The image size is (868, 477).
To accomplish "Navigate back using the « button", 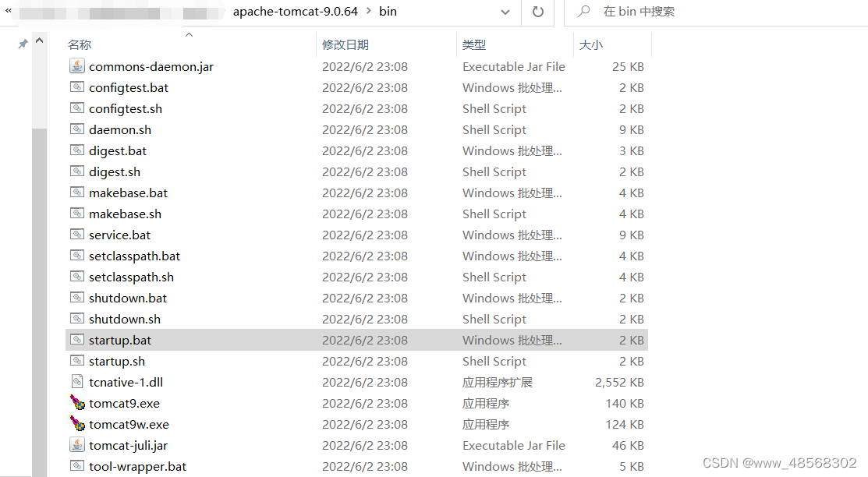I will (8, 12).
